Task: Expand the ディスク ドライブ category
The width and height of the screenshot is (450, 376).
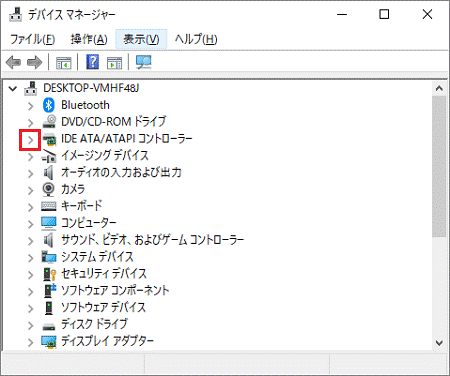Action: 31,325
